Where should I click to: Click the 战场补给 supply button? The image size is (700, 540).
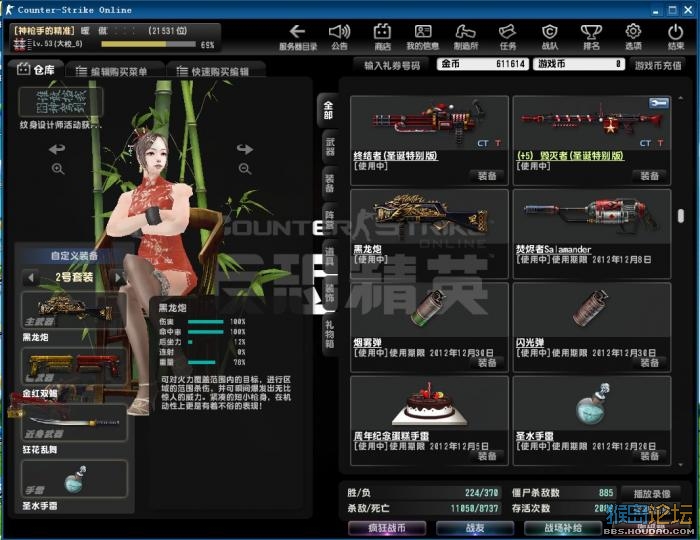coord(562,528)
